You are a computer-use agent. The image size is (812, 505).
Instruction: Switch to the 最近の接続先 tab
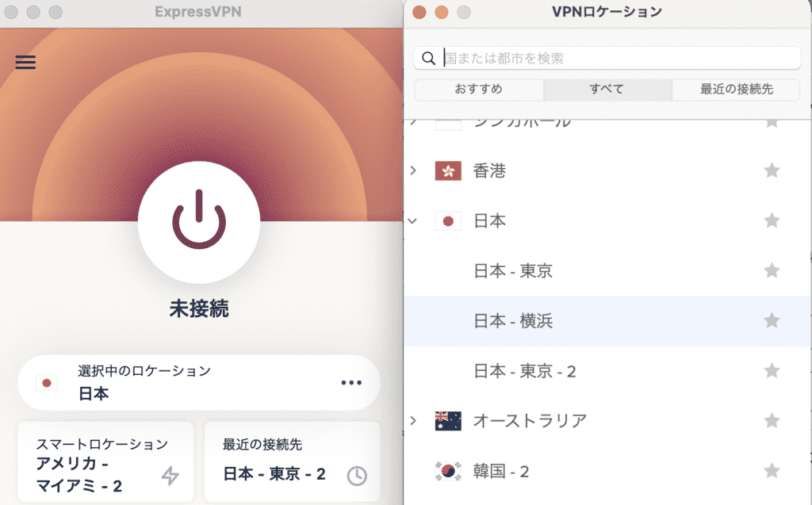(x=736, y=89)
